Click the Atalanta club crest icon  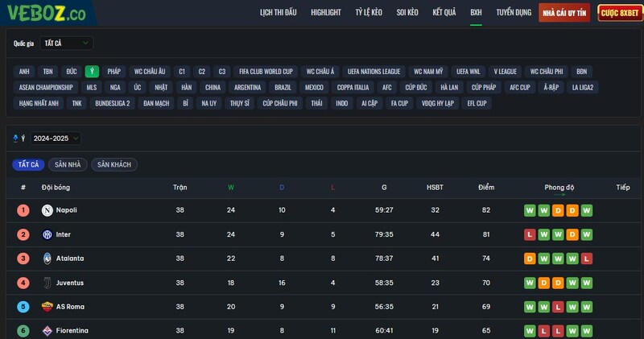pyautogui.click(x=48, y=258)
